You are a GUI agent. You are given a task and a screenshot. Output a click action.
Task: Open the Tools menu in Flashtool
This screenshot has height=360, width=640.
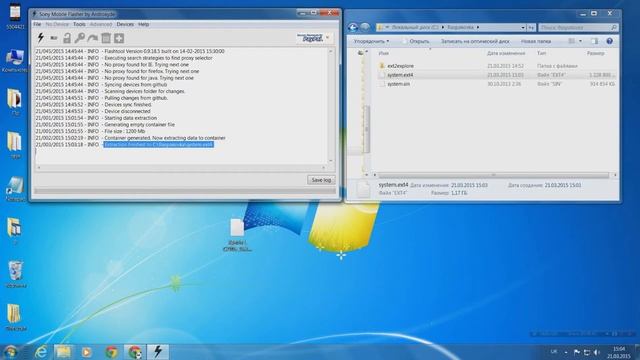79,24
